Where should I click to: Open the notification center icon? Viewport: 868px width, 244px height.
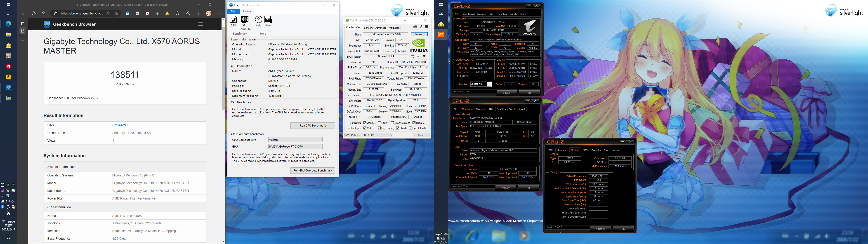[8, 237]
